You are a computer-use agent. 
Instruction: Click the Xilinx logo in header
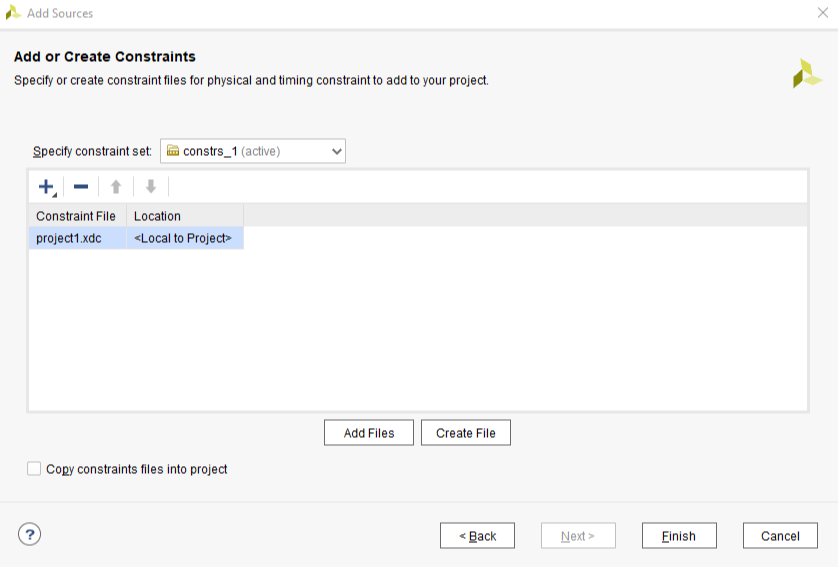[x=806, y=73]
